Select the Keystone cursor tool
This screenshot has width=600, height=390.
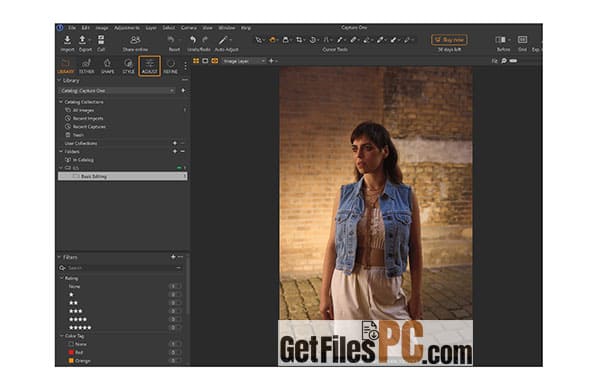(326, 40)
